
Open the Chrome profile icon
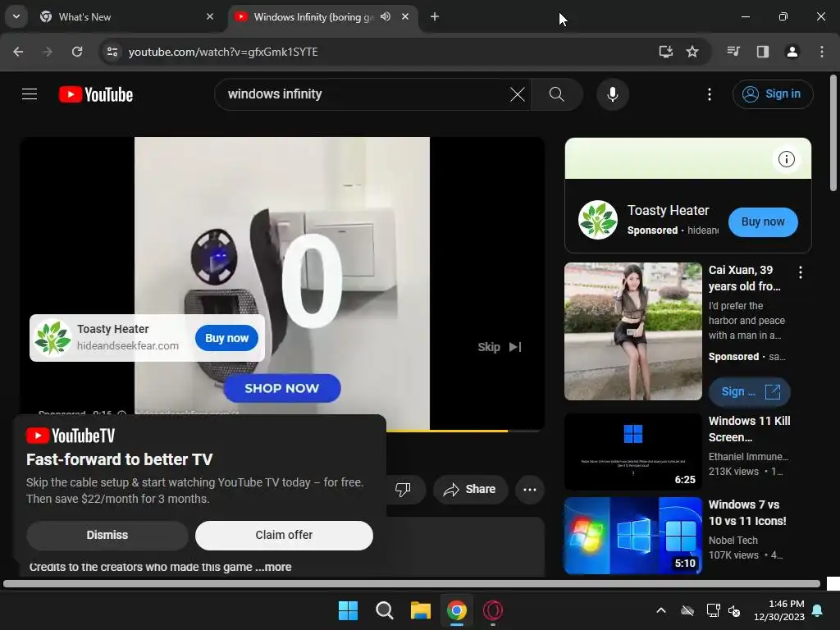(x=792, y=52)
